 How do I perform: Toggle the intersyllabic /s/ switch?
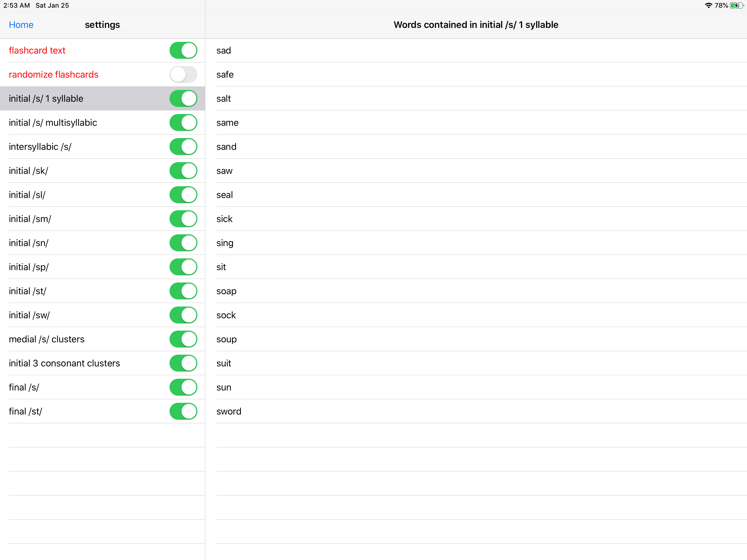(183, 147)
